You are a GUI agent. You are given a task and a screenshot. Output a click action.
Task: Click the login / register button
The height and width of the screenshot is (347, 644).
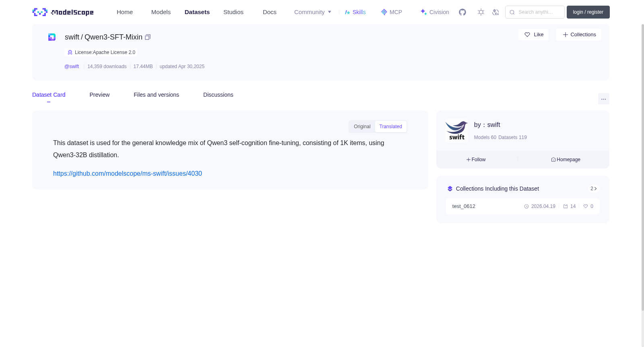point(588,12)
